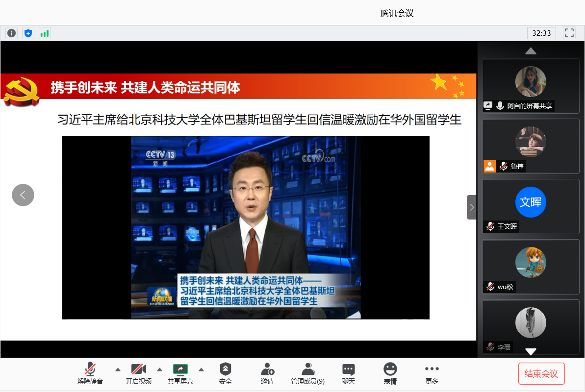This screenshot has height=392, width=585.
Task: Select wu松 participant tile
Action: click(531, 267)
